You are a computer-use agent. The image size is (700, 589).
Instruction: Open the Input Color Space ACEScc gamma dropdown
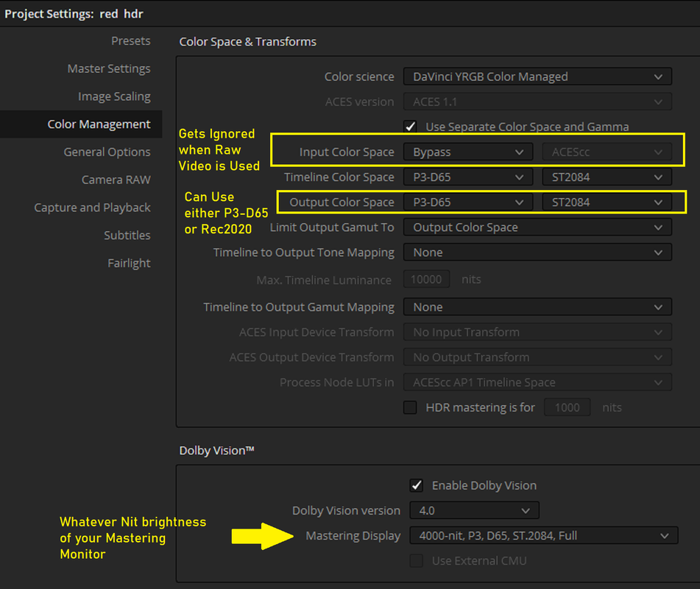click(x=607, y=152)
